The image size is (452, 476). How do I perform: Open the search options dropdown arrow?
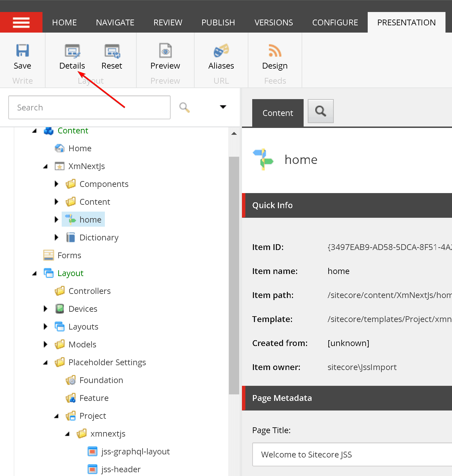coord(223,107)
